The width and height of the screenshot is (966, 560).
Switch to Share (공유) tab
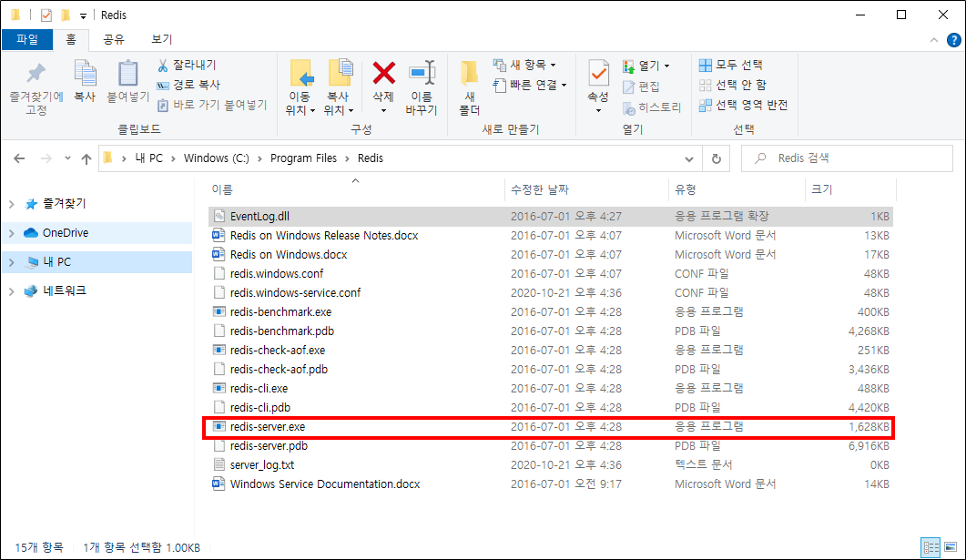(114, 39)
